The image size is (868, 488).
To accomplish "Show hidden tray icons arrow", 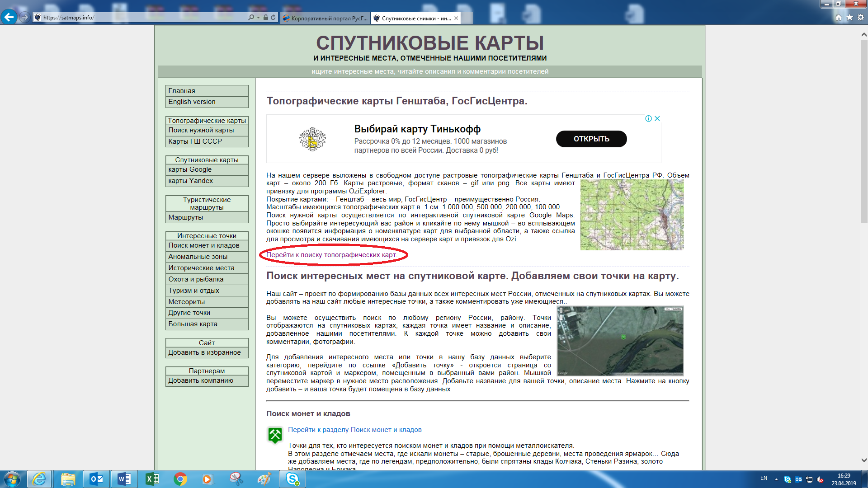I will (776, 479).
